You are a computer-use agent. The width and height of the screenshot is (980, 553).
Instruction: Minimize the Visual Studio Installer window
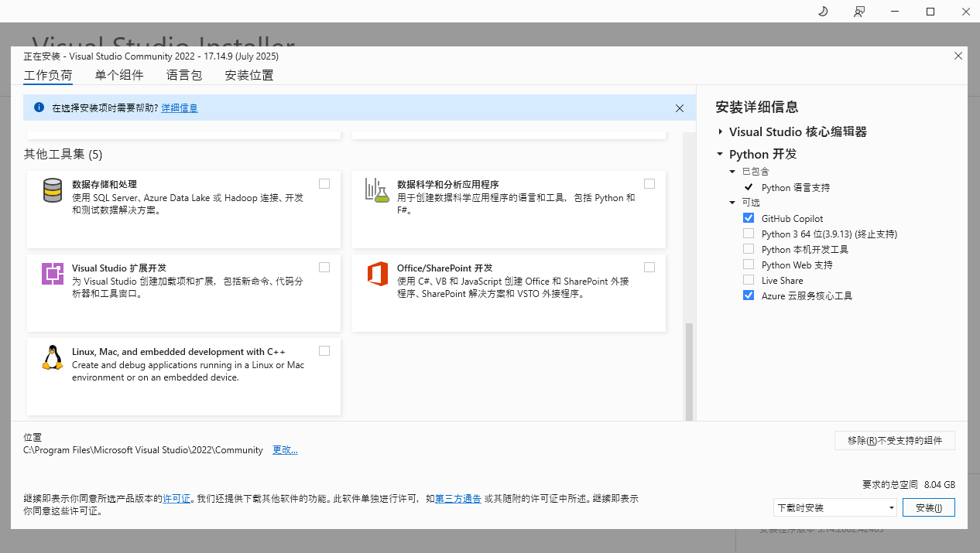[x=896, y=11]
